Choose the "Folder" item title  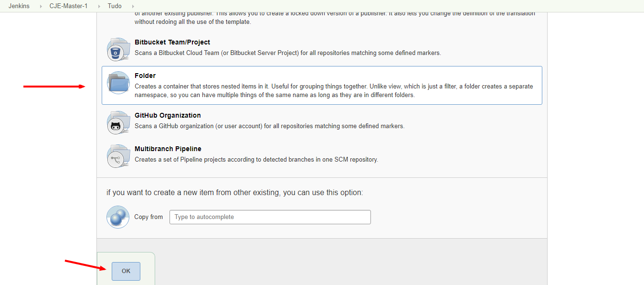point(145,76)
